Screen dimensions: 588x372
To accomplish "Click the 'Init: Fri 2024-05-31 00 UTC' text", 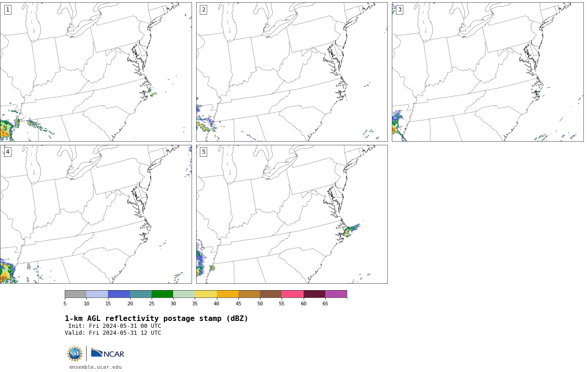I will [115, 326].
